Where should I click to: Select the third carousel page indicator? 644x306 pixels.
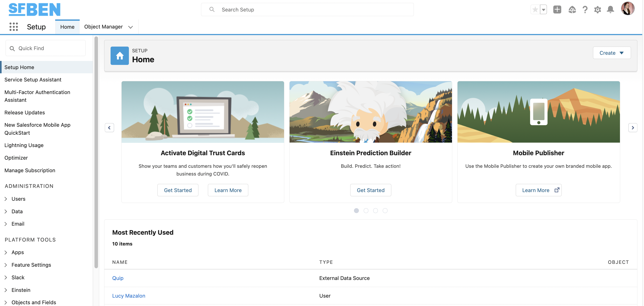(375, 210)
